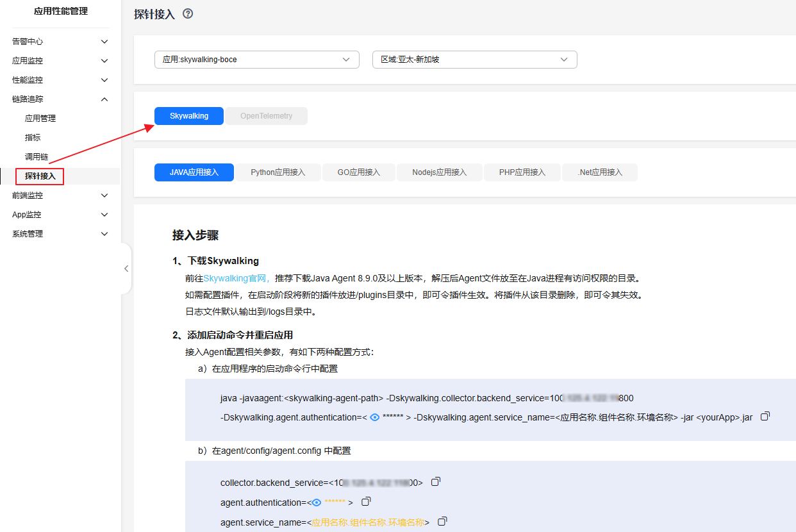The image size is (796, 532).
Task: Select the .Net应用接入 tab
Action: pyautogui.click(x=600, y=172)
